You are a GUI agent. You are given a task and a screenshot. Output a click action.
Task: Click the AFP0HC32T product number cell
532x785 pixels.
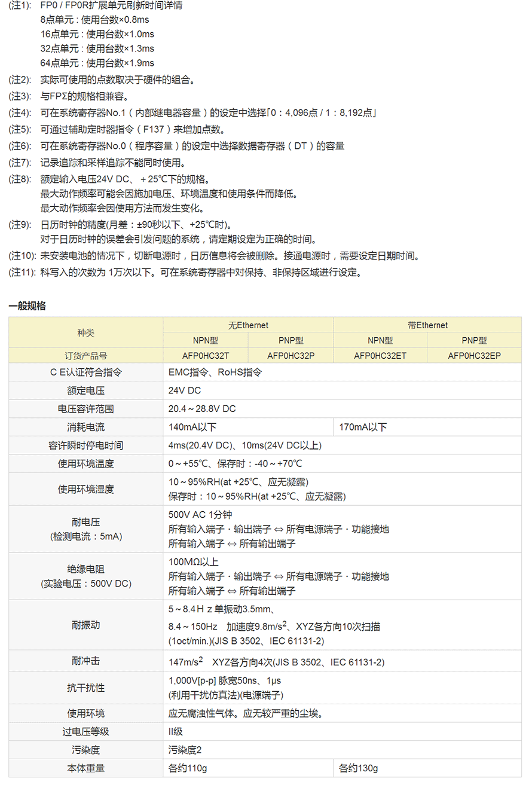click(x=206, y=355)
